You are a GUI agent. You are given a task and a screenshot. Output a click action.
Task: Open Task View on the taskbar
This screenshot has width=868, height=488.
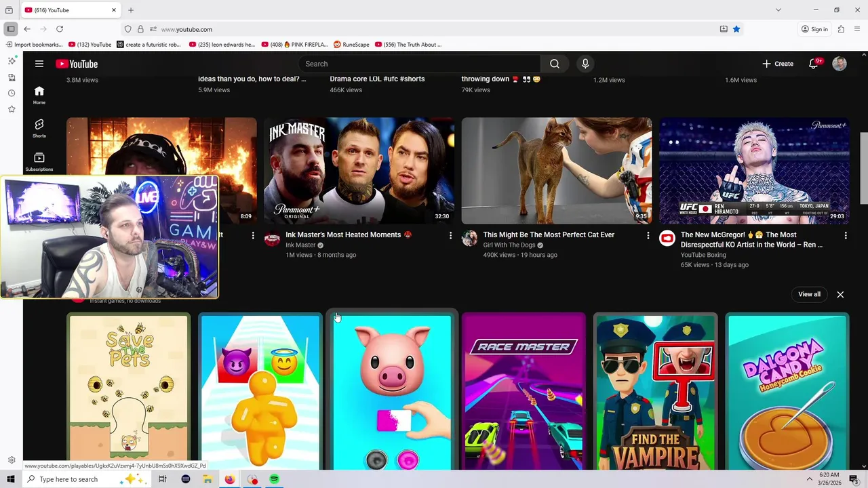click(x=163, y=479)
